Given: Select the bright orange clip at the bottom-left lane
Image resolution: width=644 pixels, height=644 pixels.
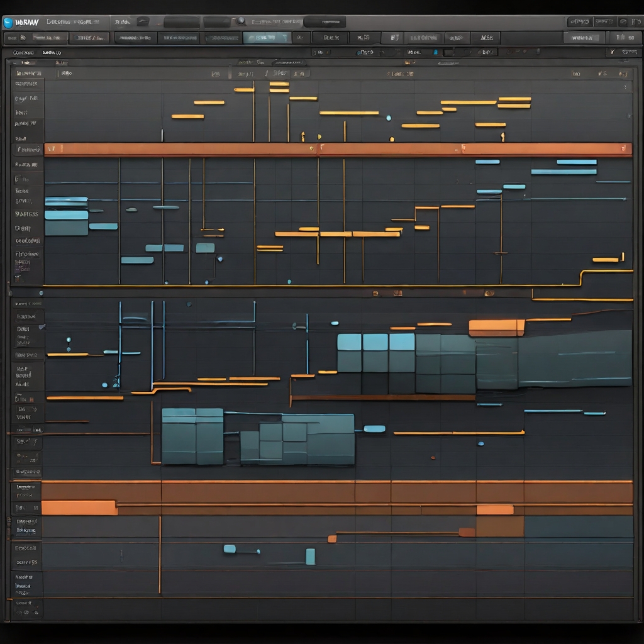Looking at the screenshot, I should pyautogui.click(x=79, y=508).
